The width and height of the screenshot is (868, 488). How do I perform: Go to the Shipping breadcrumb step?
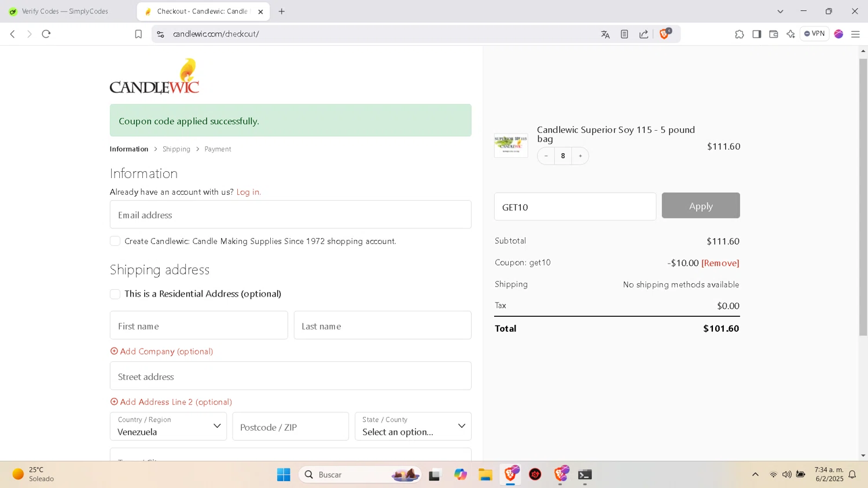176,149
